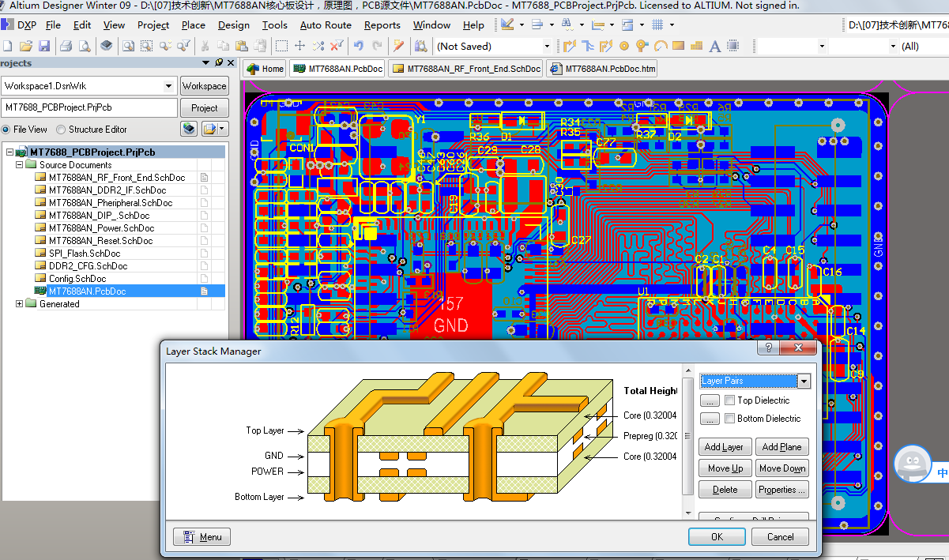Screen dimensions: 949x560
Task: Open the Place menu
Action: pos(193,25)
